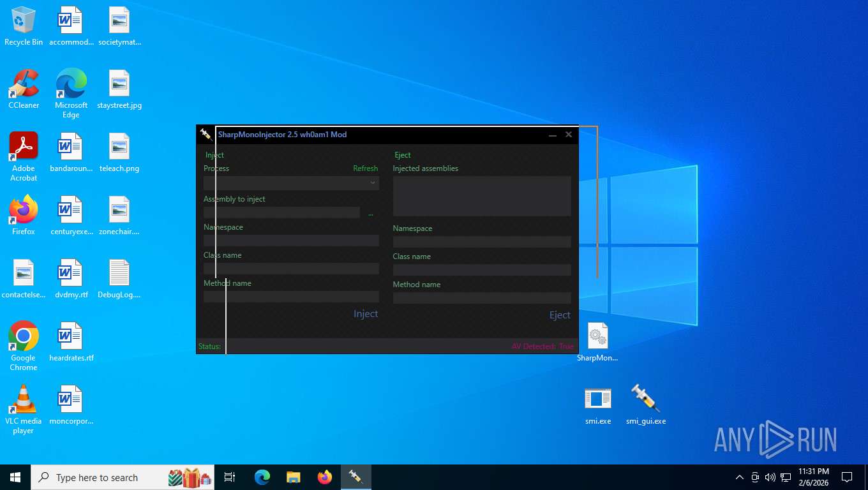Focus the Eject Method name field
Viewport: 868px width, 490px height.
click(482, 298)
